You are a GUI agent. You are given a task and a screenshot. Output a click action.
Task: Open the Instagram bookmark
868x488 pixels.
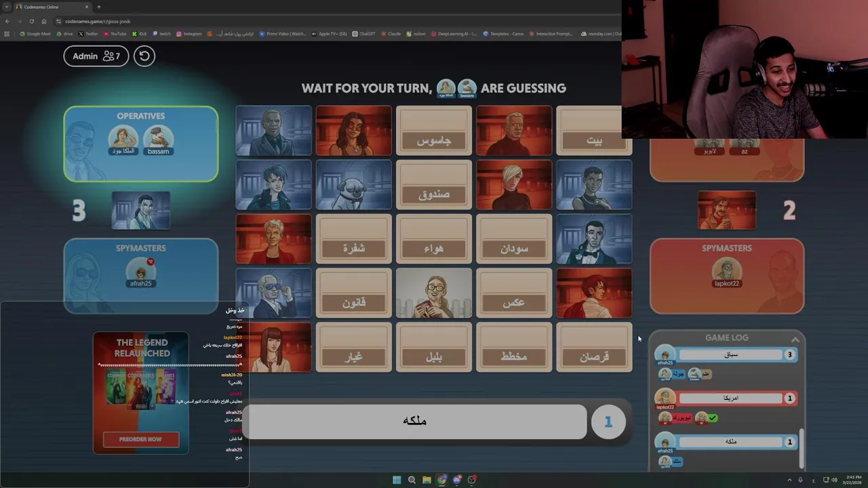pos(189,33)
